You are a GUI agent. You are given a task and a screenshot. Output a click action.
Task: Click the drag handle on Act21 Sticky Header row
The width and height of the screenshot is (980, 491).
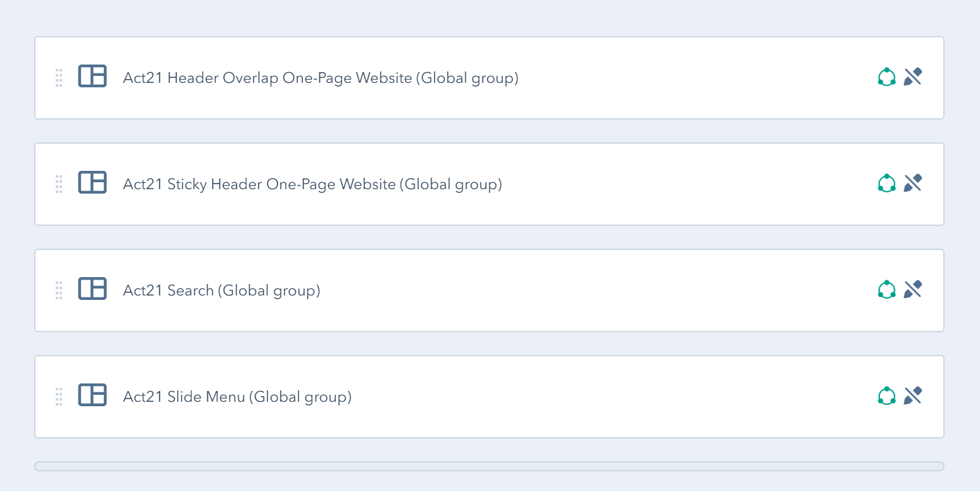(59, 183)
